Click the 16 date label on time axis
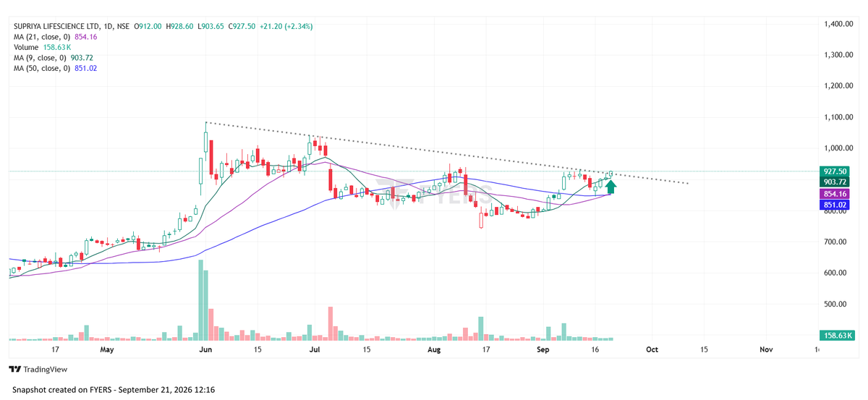 pos(594,349)
